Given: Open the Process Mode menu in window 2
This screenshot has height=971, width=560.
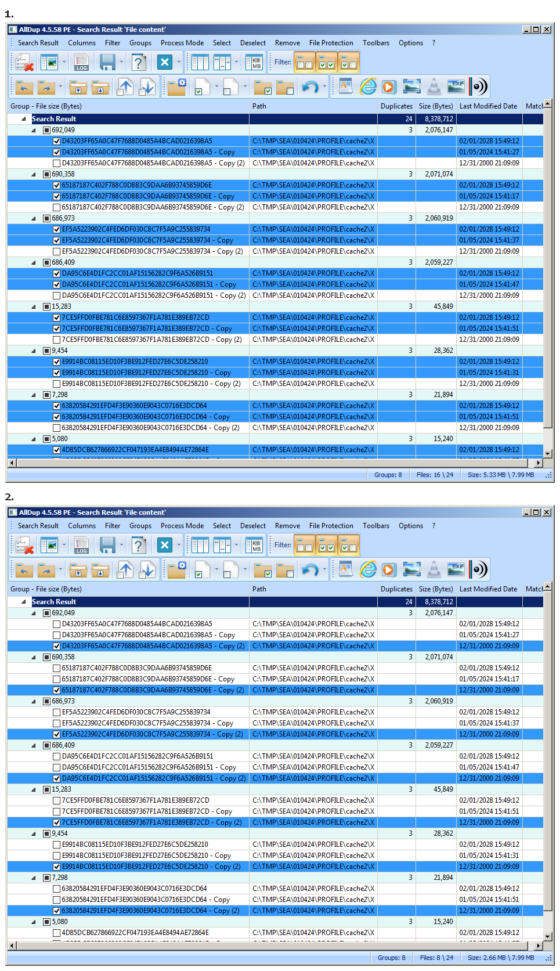Looking at the screenshot, I should (x=182, y=526).
